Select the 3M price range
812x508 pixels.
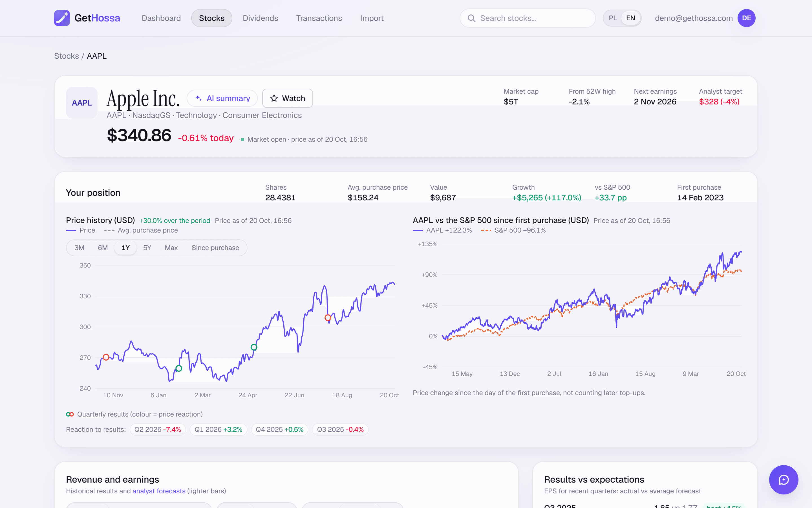[79, 248]
